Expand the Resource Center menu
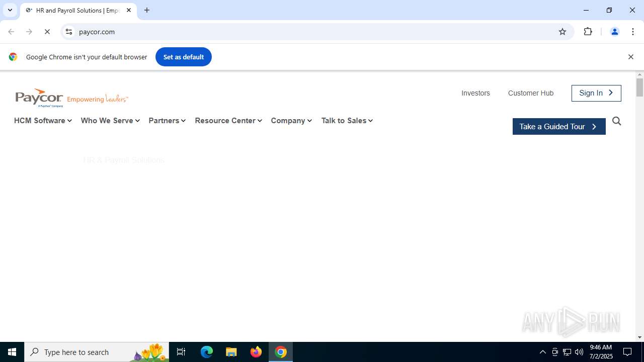This screenshot has height=362, width=644. [228, 121]
